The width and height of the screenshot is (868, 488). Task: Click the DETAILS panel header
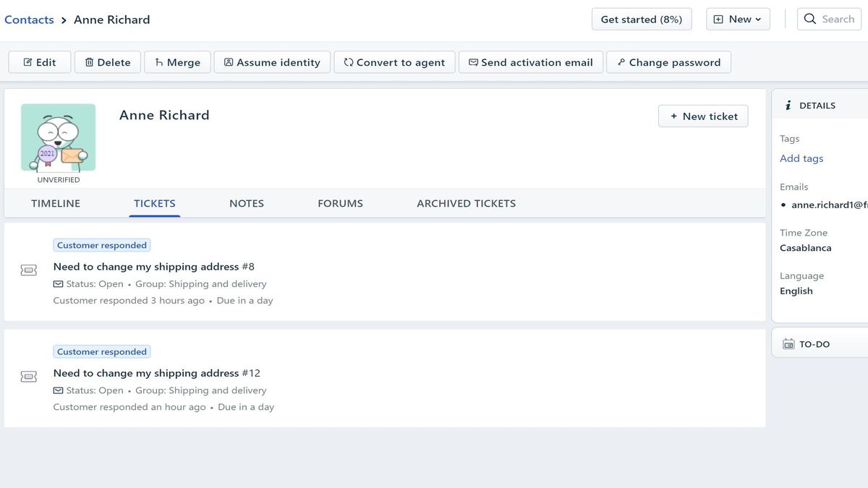(x=820, y=106)
